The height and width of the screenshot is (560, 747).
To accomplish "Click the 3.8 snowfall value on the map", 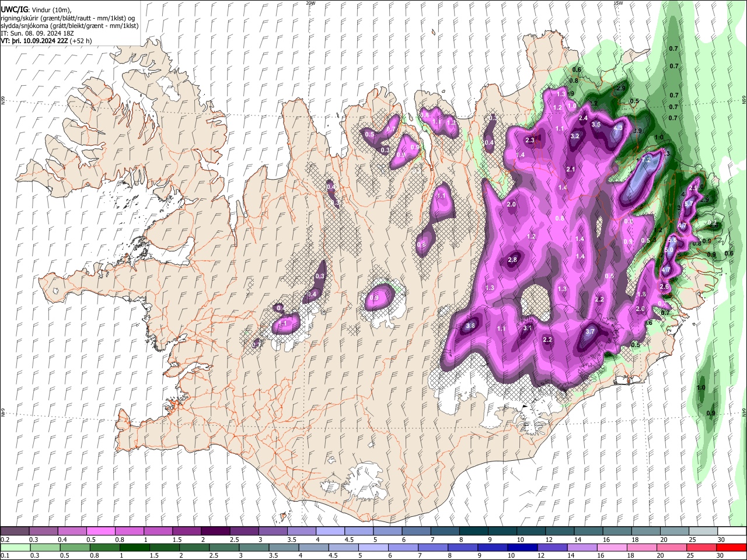I will (x=471, y=326).
